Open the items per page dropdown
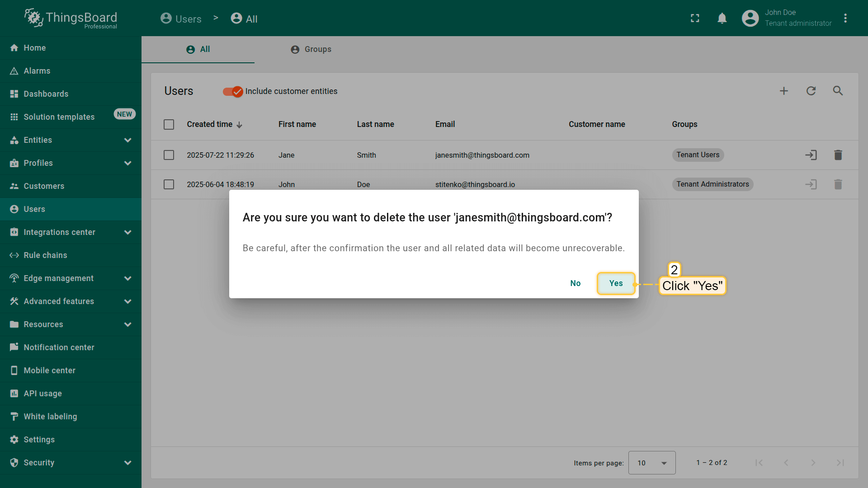868x488 pixels. pos(651,463)
